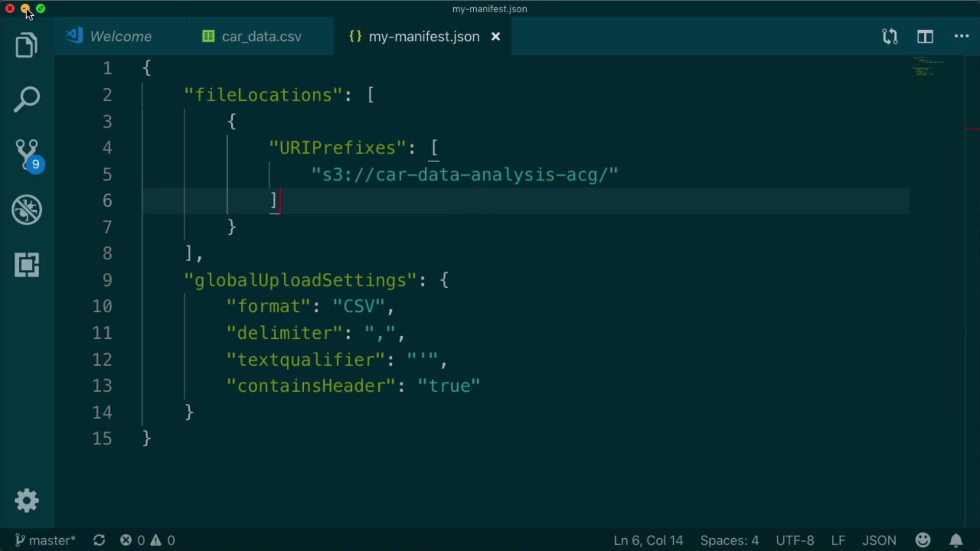Select the UTF-8 encoding selector
The width and height of the screenshot is (980, 551).
tap(795, 540)
